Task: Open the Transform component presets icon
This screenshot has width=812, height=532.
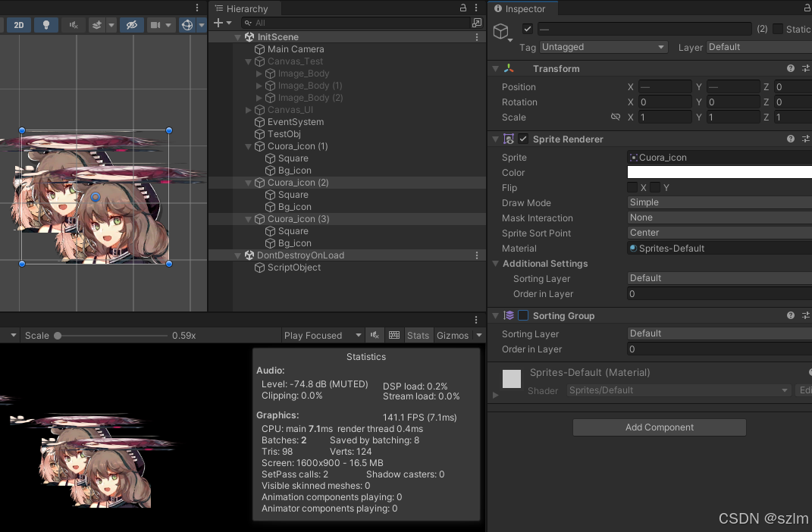Action: point(805,68)
